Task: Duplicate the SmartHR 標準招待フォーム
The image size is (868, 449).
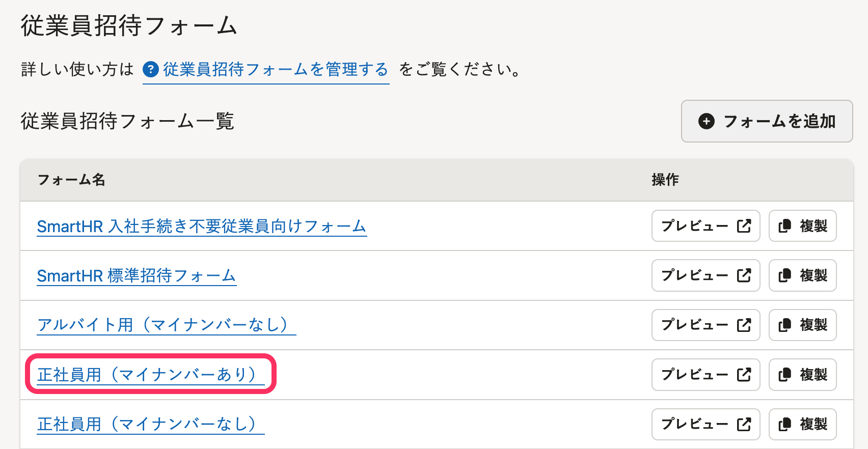Action: [x=803, y=275]
